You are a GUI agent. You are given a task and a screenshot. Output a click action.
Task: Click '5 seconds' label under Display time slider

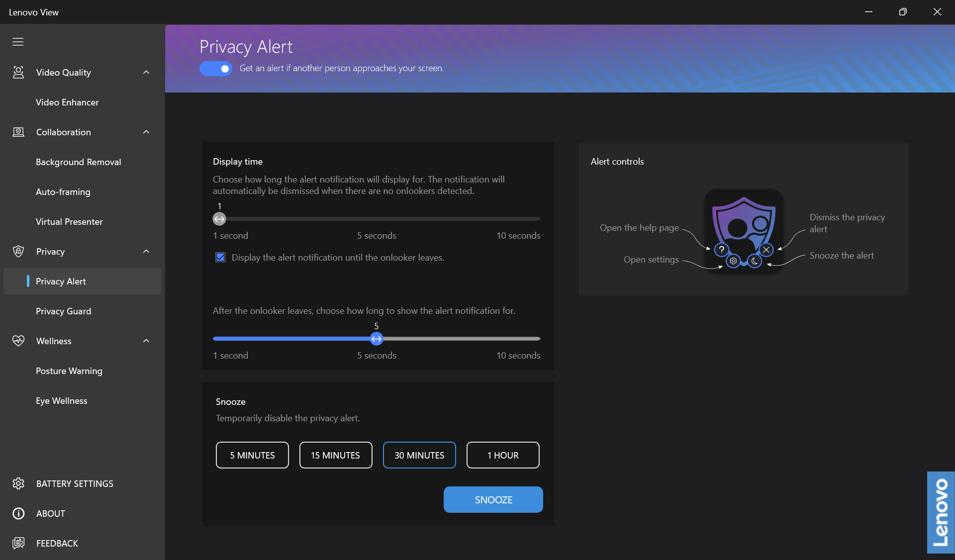point(377,236)
